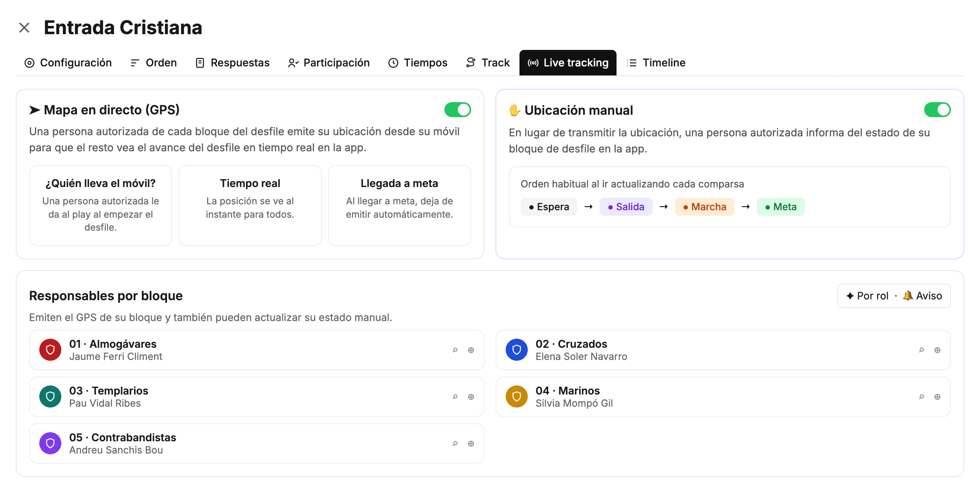Select the orange Marcha status chip
This screenshot has width=980, height=490.
coord(705,207)
